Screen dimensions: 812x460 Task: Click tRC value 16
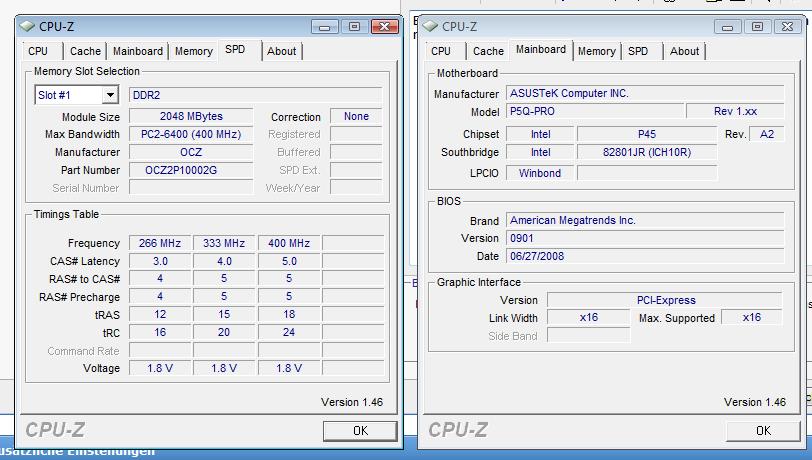pos(160,333)
